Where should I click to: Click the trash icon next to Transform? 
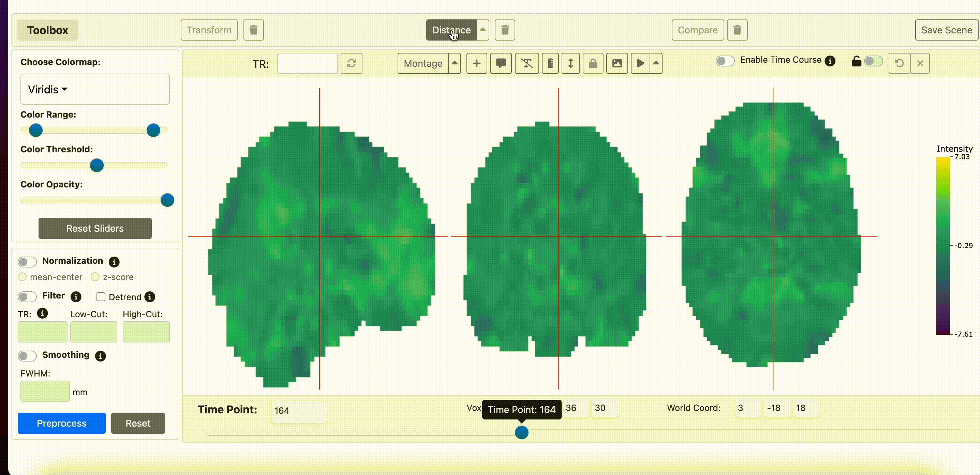point(253,30)
